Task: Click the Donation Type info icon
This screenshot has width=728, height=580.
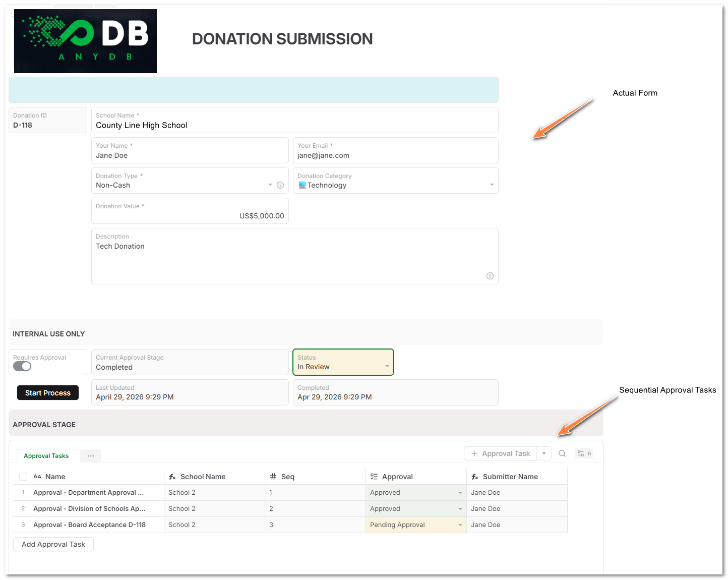Action: [x=280, y=185]
